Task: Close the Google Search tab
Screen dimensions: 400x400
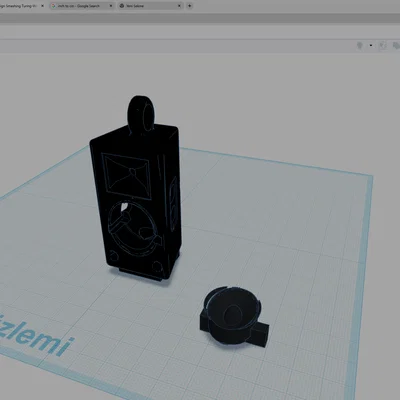Action: [x=111, y=6]
